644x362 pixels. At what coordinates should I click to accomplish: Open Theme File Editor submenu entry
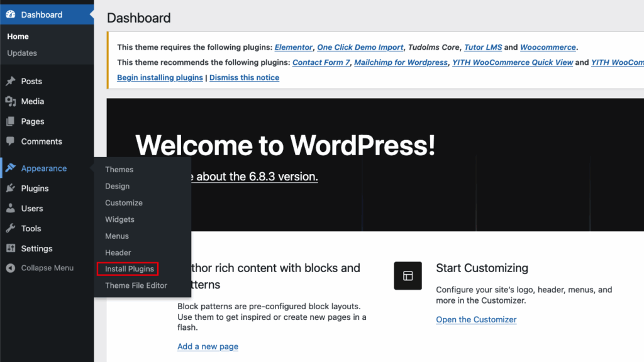pos(136,285)
